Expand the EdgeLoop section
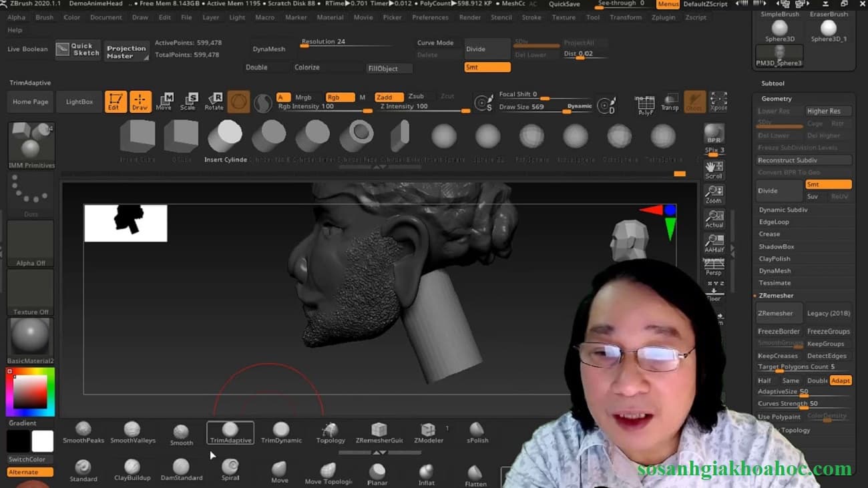 (x=774, y=222)
